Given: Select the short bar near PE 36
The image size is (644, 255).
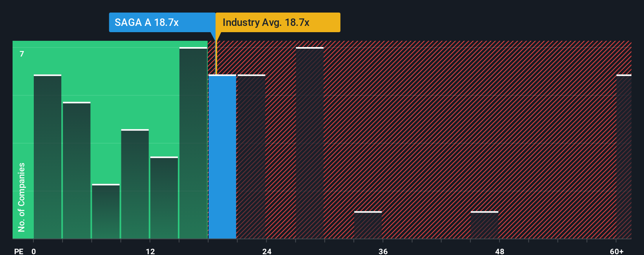Looking at the screenshot, I should coord(368,225).
